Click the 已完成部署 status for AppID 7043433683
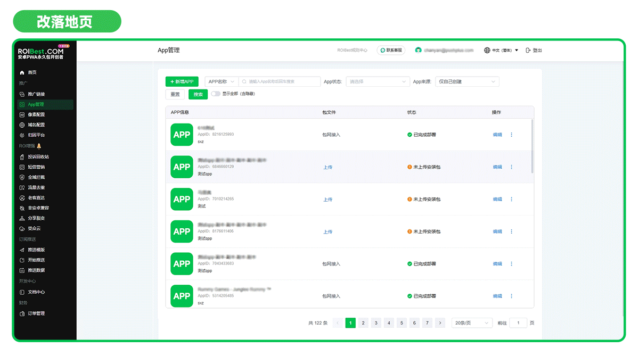 click(x=422, y=263)
